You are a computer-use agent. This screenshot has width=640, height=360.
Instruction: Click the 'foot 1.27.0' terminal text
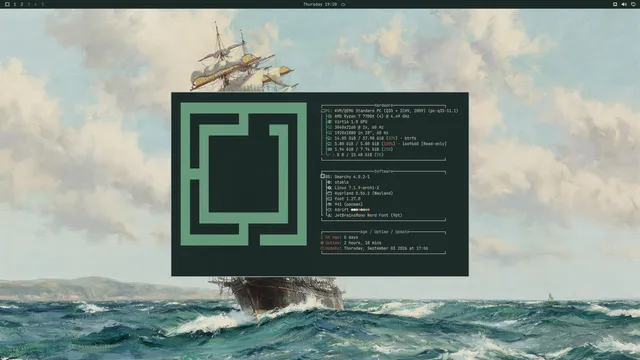pos(347,199)
